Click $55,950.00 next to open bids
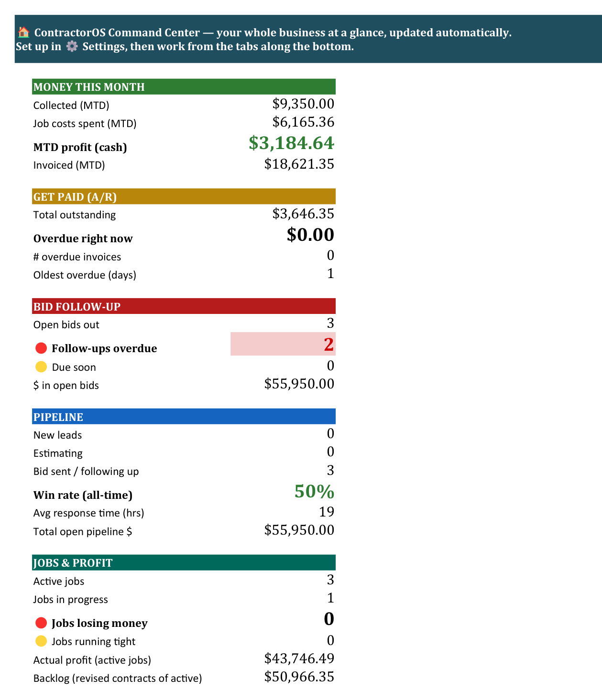The height and width of the screenshot is (700, 602). [x=299, y=384]
